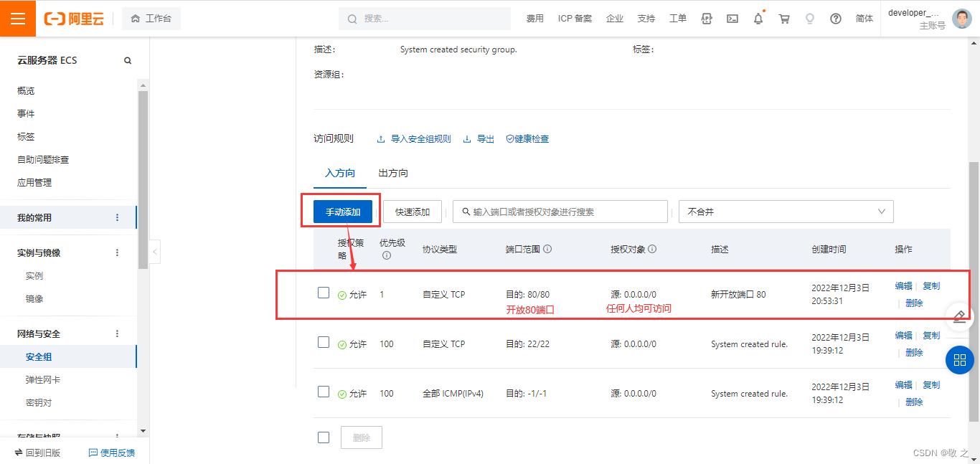Open 实例 in the sidebar
This screenshot has width=980, height=464.
(x=34, y=276)
